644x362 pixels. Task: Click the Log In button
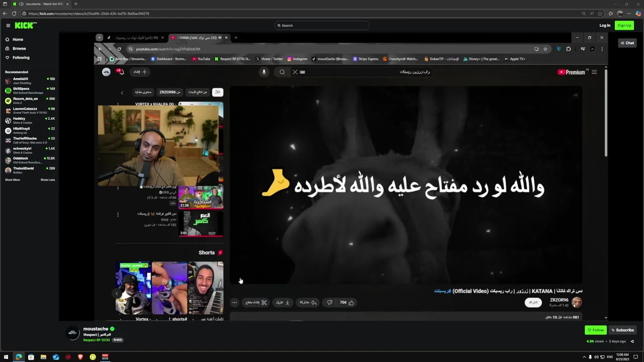pyautogui.click(x=605, y=26)
